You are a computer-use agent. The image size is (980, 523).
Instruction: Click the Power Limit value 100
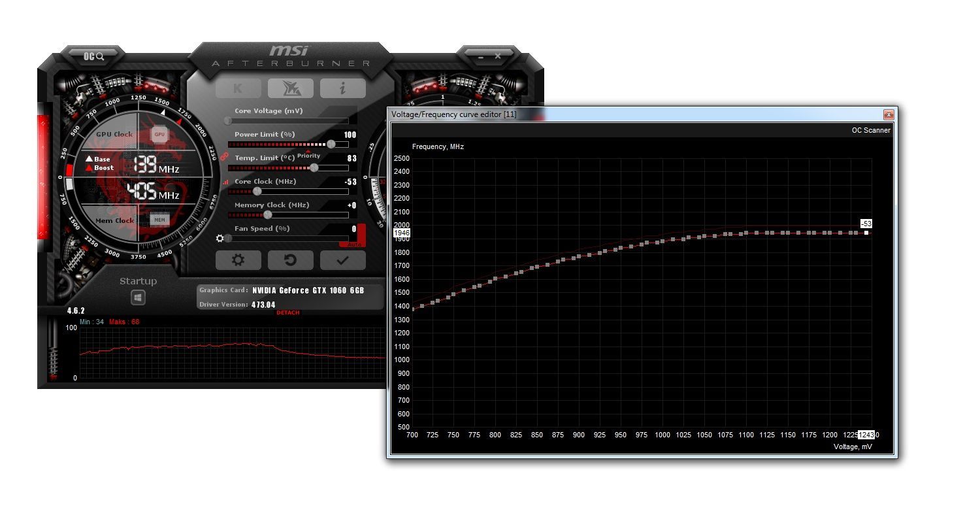click(350, 135)
